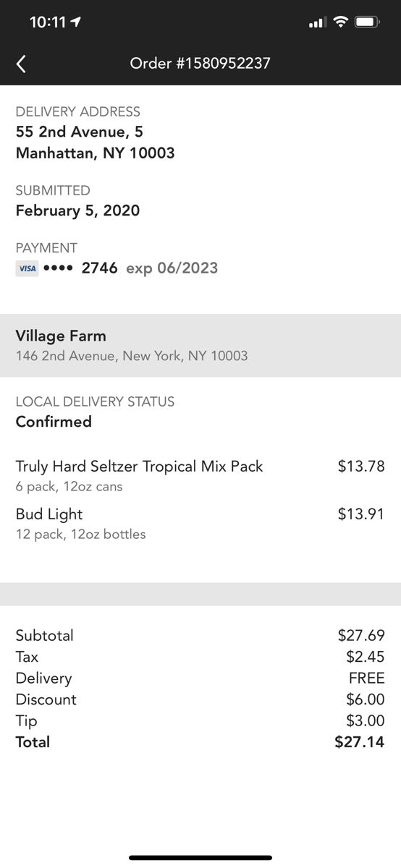The image size is (401, 868).
Task: Tap the home indicator bar
Action: pyautogui.click(x=200, y=858)
